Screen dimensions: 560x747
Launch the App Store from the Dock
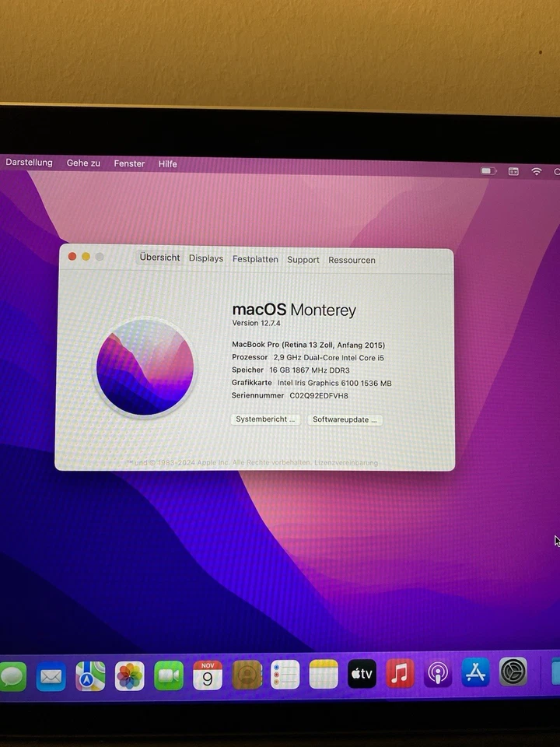point(475,672)
